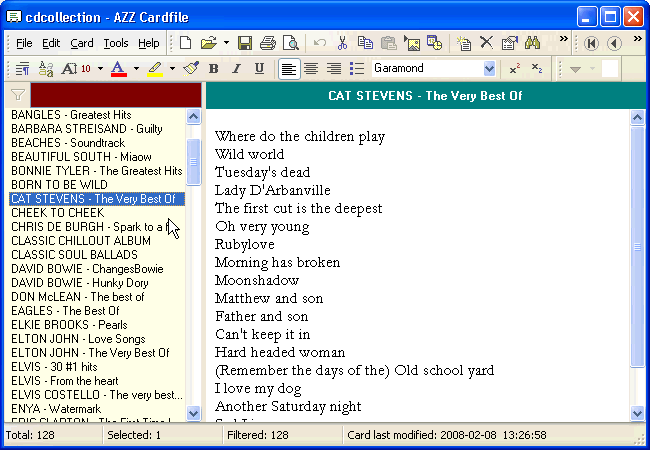The width and height of the screenshot is (650, 450).
Task: Open the Card menu
Action: pyautogui.click(x=82, y=43)
